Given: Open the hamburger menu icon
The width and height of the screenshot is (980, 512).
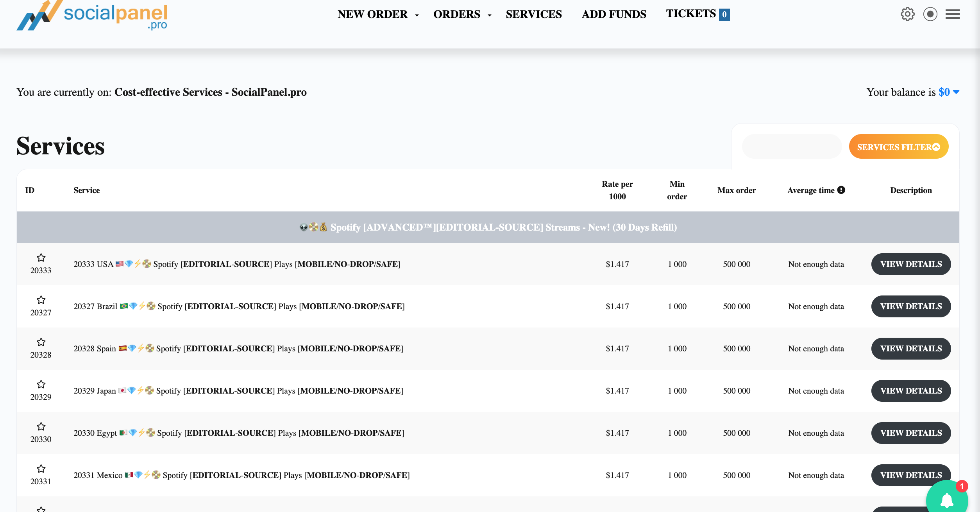Looking at the screenshot, I should click(x=953, y=14).
